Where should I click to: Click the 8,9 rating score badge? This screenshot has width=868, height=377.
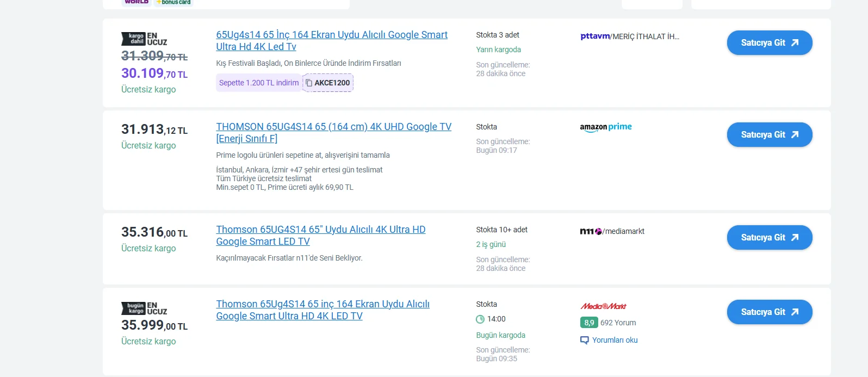(x=589, y=323)
